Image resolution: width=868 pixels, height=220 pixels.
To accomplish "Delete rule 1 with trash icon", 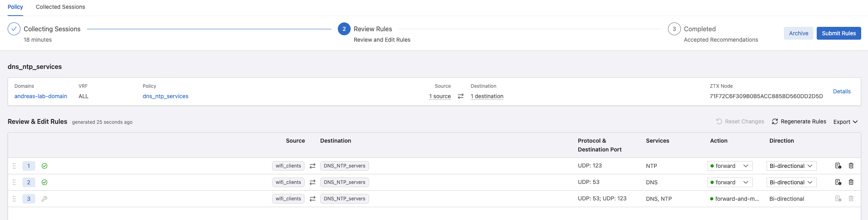I will pos(851,166).
